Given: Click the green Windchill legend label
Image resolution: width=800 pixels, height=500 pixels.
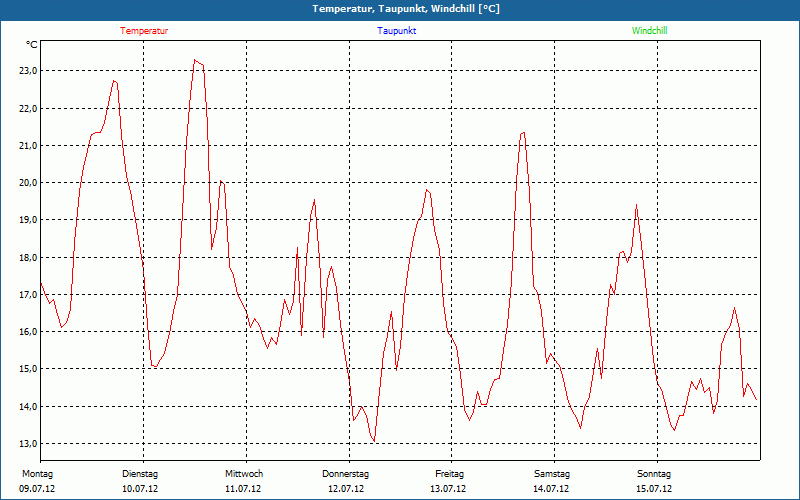Looking at the screenshot, I should [649, 31].
